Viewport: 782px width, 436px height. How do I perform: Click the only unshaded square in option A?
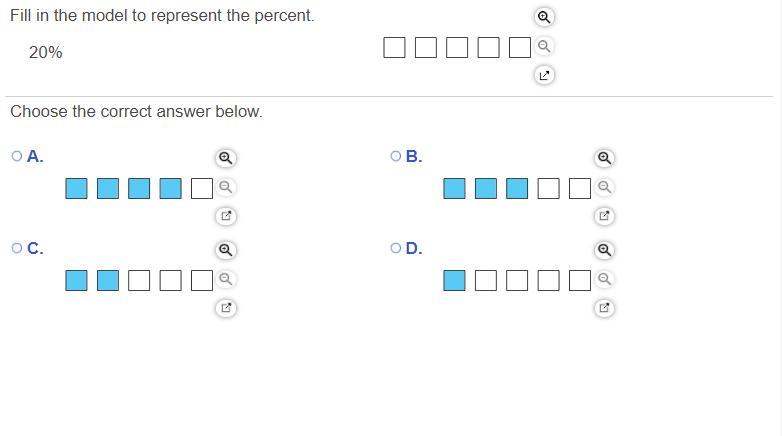[x=202, y=188]
